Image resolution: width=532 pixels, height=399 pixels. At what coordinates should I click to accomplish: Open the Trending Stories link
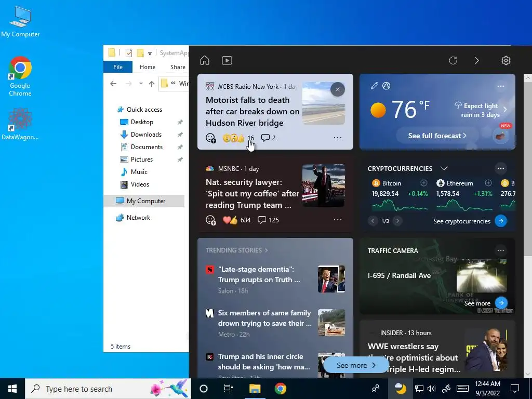click(237, 250)
